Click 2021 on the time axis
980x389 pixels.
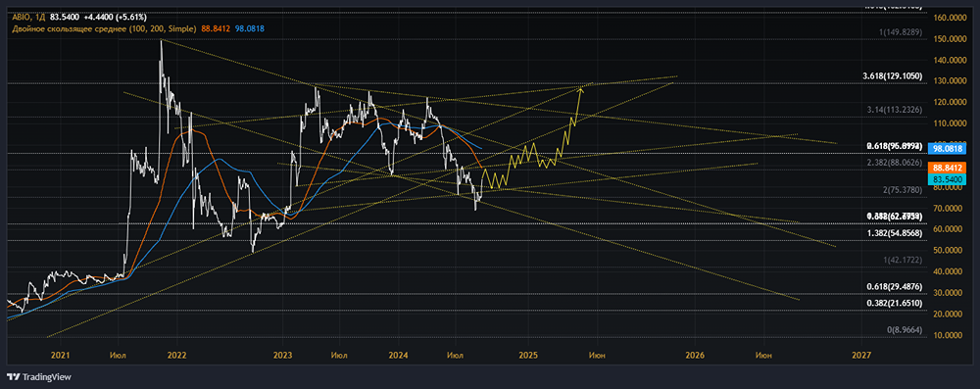coord(60,356)
